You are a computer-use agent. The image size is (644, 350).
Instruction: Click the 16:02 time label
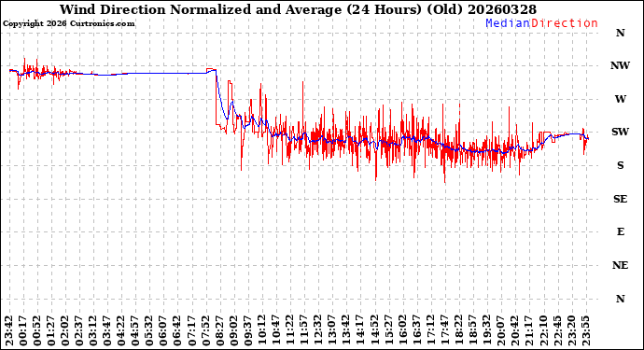coord(402,331)
